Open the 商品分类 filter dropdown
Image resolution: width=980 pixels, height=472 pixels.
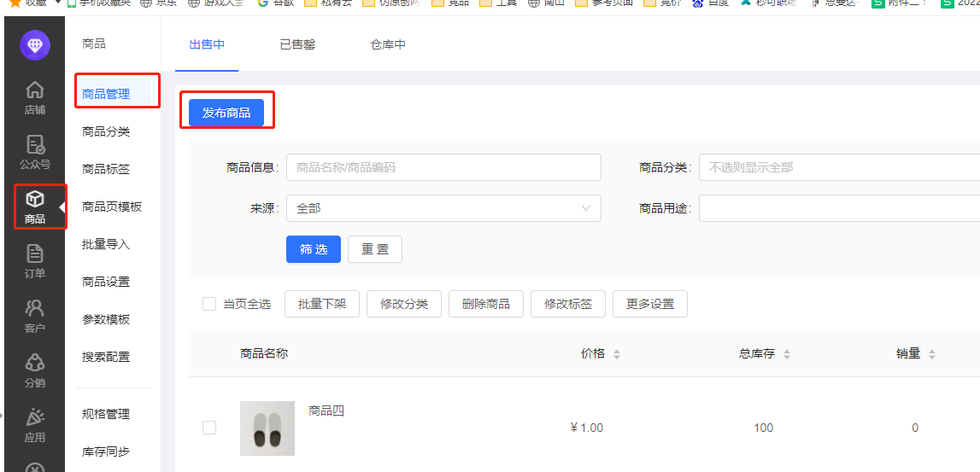[x=837, y=167]
